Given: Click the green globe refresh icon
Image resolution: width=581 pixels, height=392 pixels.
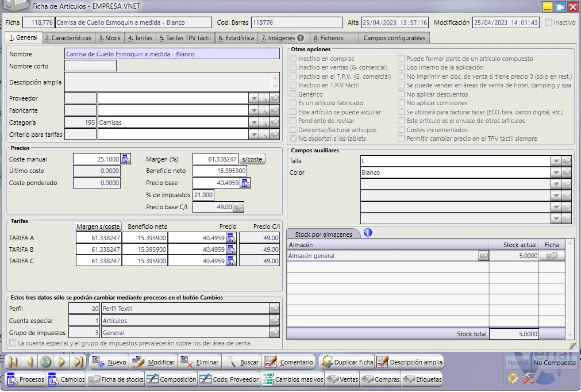Looking at the screenshot, I should [46, 362].
